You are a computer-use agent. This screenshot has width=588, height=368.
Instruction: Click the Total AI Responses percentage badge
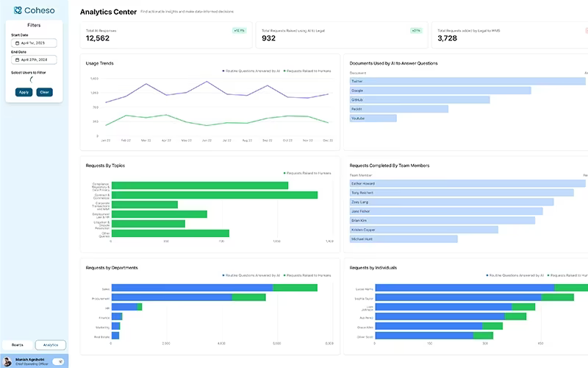(x=240, y=30)
